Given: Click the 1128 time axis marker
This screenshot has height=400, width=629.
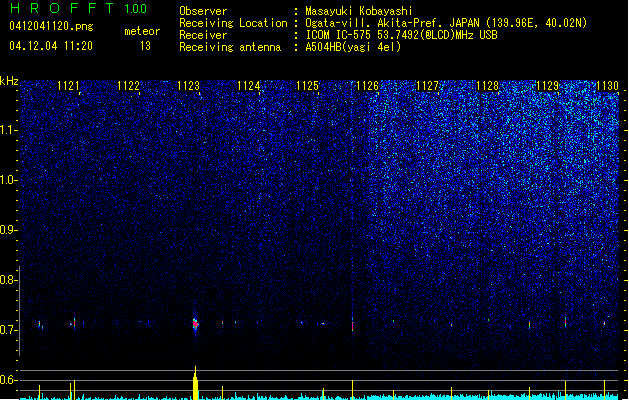Looking at the screenshot, I should (x=487, y=86).
